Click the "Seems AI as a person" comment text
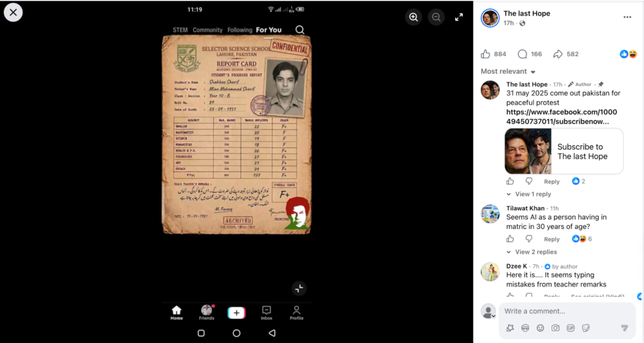The image size is (644, 343). coord(556,222)
